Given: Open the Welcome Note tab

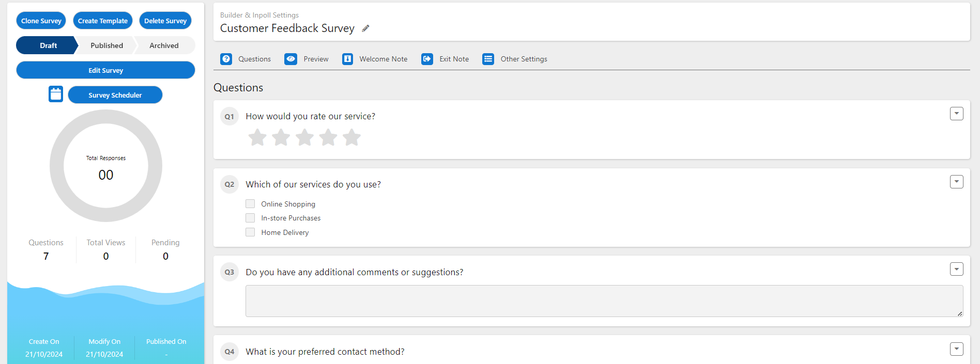Looking at the screenshot, I should tap(375, 59).
